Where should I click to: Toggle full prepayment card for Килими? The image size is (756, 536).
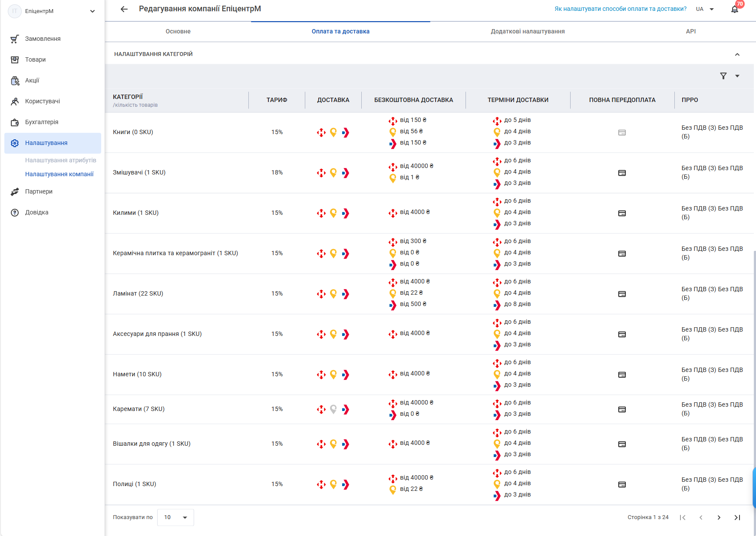[x=622, y=213]
